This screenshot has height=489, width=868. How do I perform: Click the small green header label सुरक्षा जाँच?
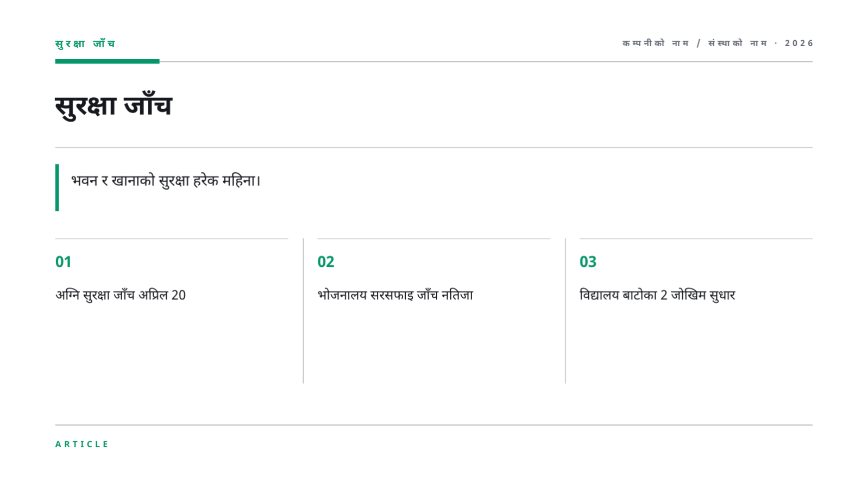85,43
